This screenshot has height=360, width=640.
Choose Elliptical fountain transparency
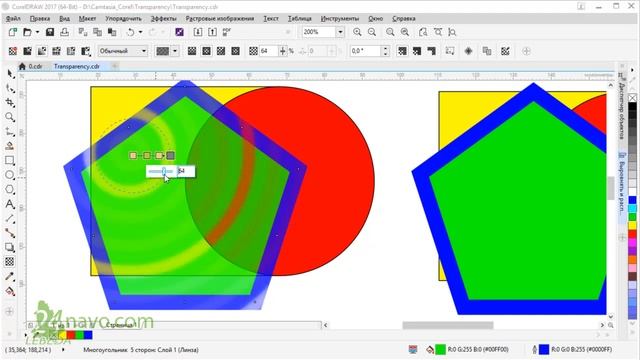(x=207, y=51)
